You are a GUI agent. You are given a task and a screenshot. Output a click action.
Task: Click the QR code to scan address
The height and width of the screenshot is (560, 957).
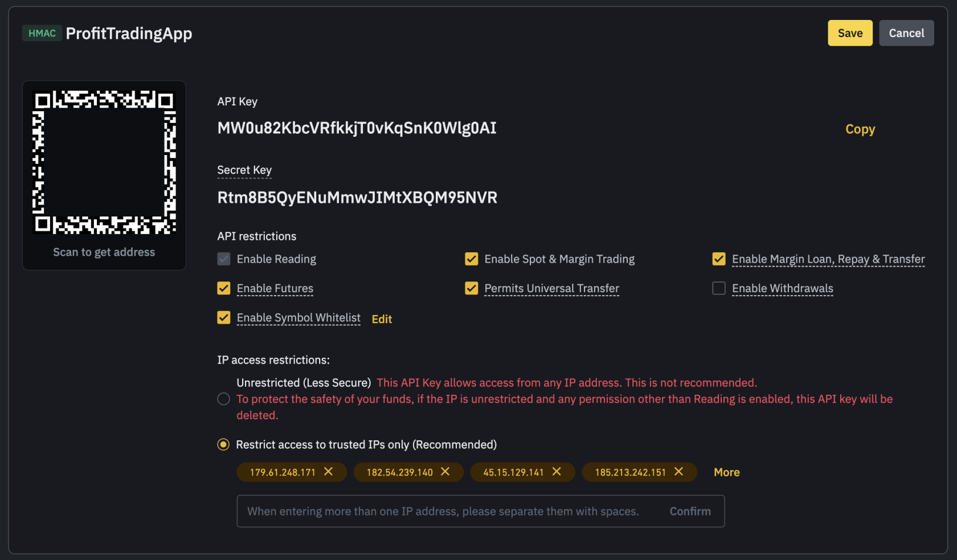coord(104,163)
